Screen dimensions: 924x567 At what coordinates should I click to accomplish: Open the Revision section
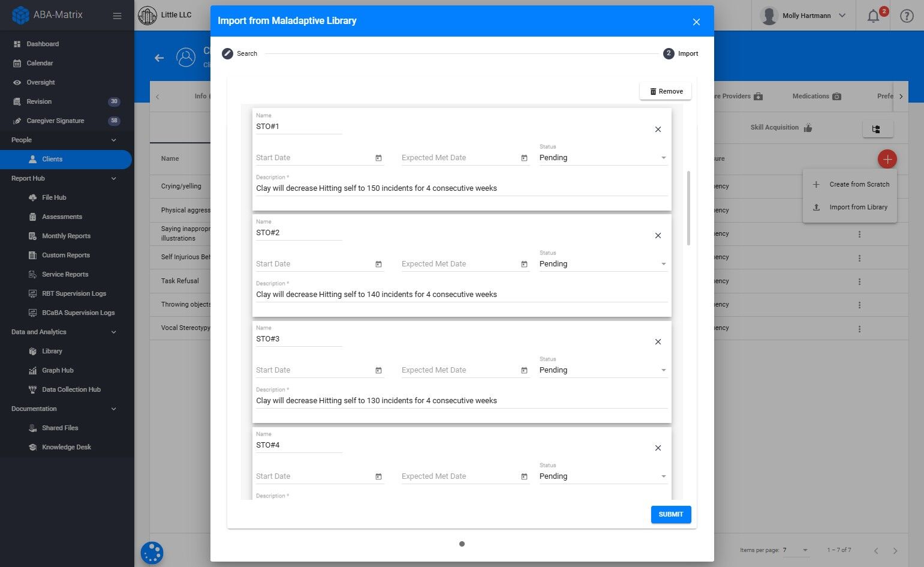[39, 101]
